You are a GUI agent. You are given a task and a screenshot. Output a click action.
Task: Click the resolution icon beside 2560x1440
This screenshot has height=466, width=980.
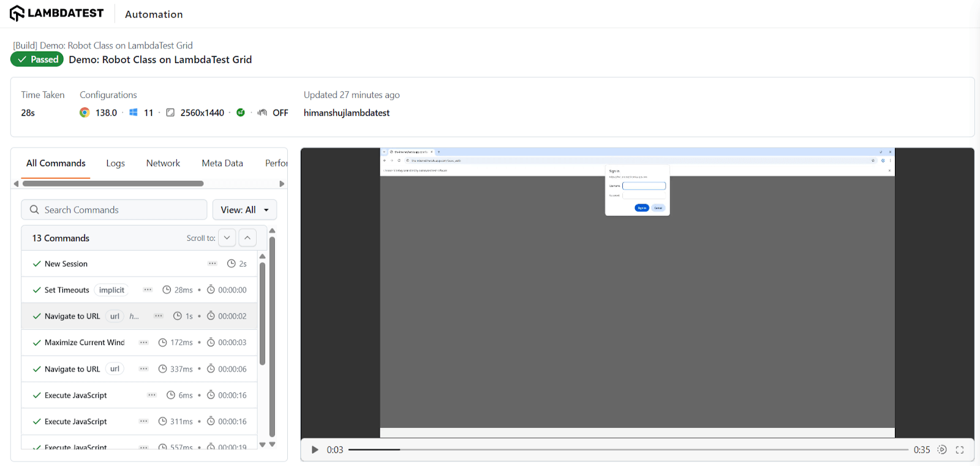coord(170,113)
